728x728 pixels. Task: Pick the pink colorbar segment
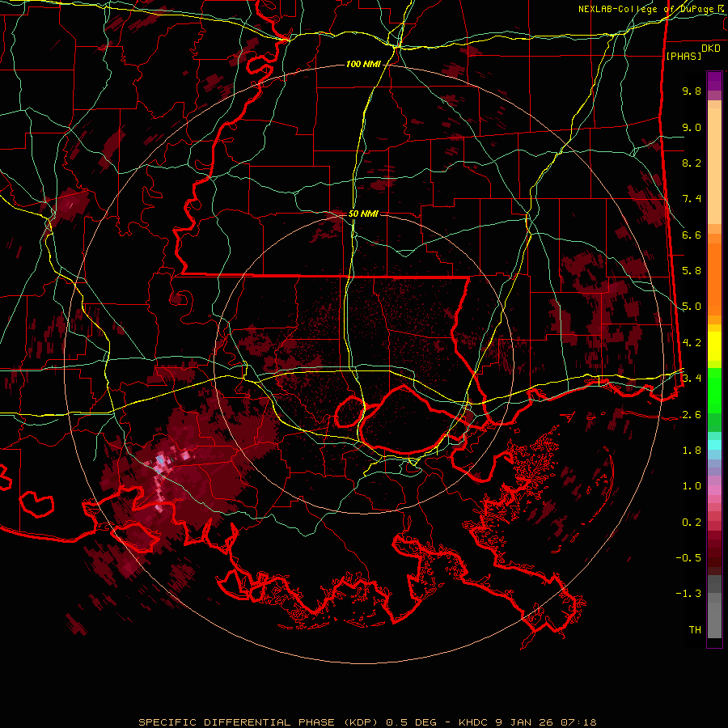pyautogui.click(x=714, y=490)
